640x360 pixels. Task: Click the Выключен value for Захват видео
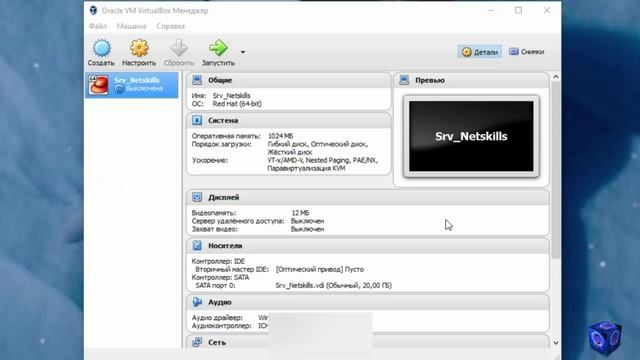pyautogui.click(x=307, y=229)
